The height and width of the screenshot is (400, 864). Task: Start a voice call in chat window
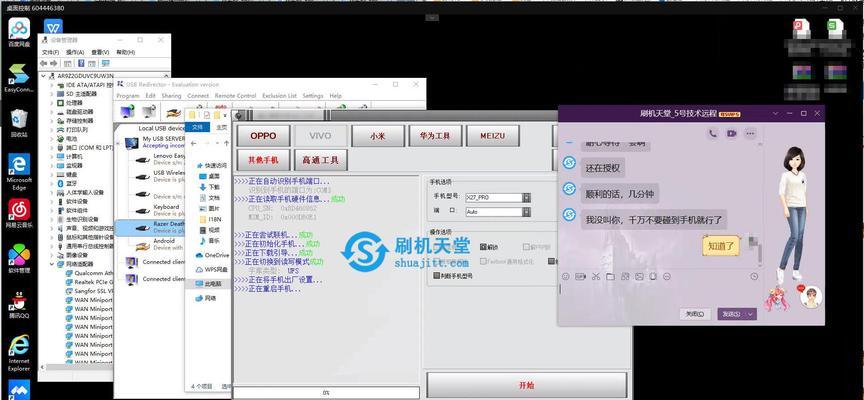713,133
